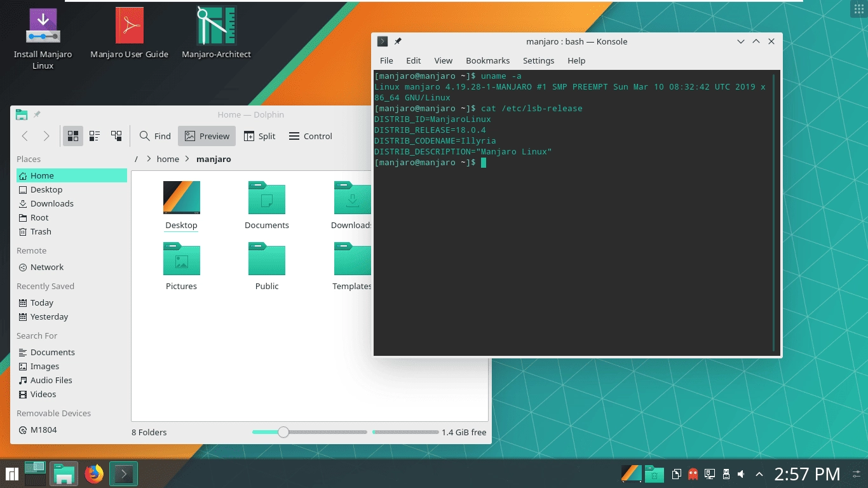Click the Dolphin window pin icon

[37, 115]
